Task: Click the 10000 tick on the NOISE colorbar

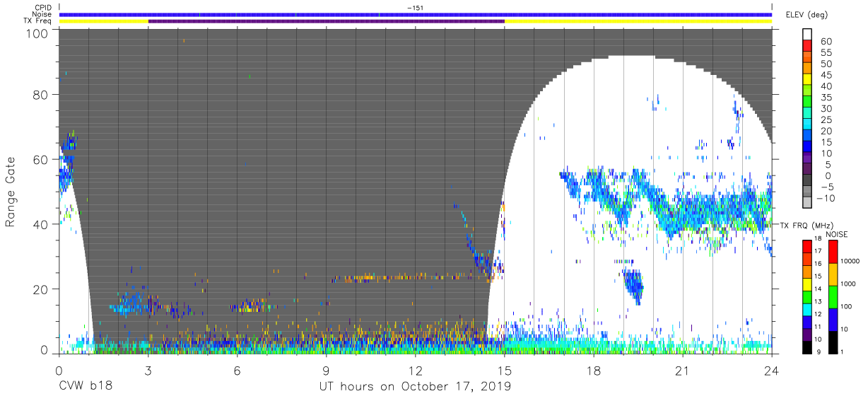Action: tap(852, 261)
